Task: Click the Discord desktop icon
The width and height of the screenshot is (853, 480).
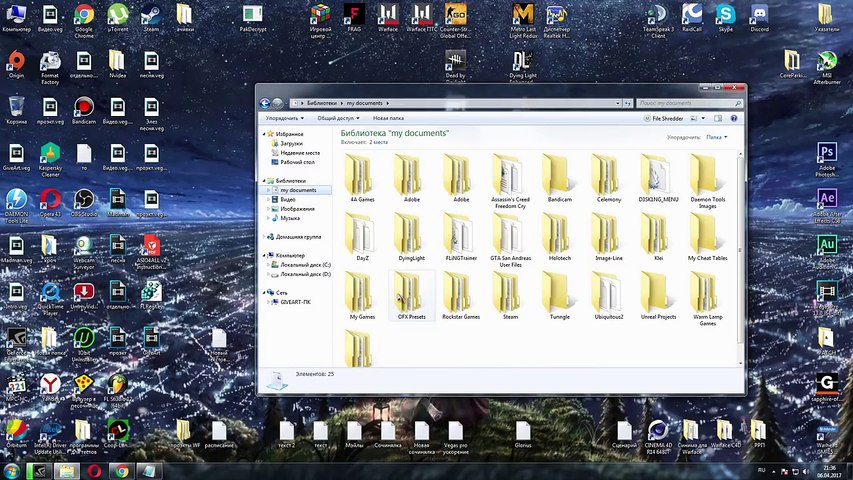Action: tap(759, 16)
